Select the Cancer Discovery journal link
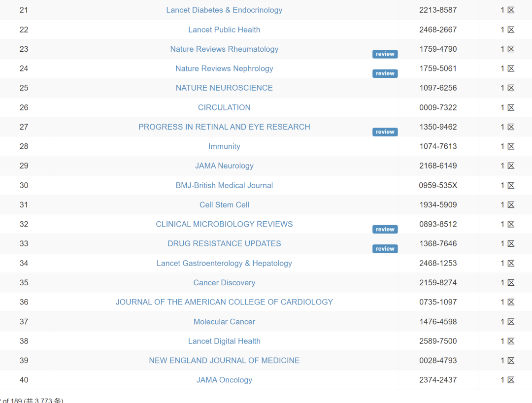The height and width of the screenshot is (403, 532). pyautogui.click(x=224, y=282)
